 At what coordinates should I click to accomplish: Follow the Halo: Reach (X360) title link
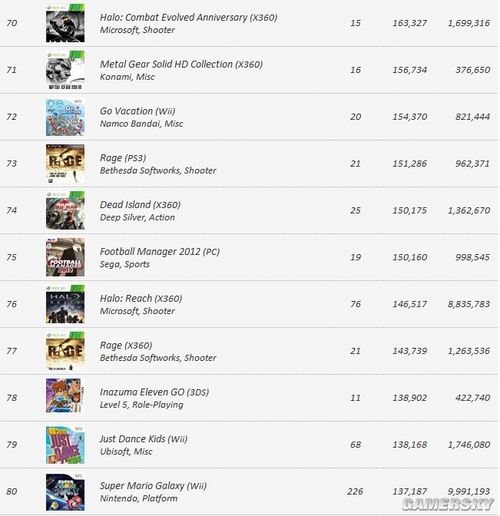click(141, 299)
